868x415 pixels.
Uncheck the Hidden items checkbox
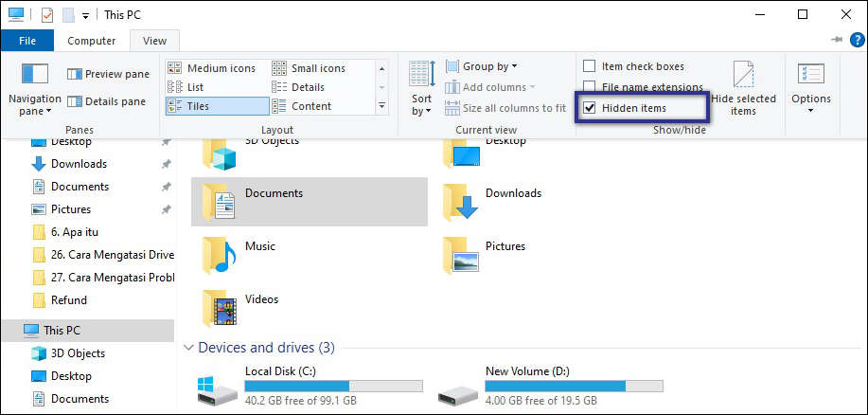pos(590,108)
